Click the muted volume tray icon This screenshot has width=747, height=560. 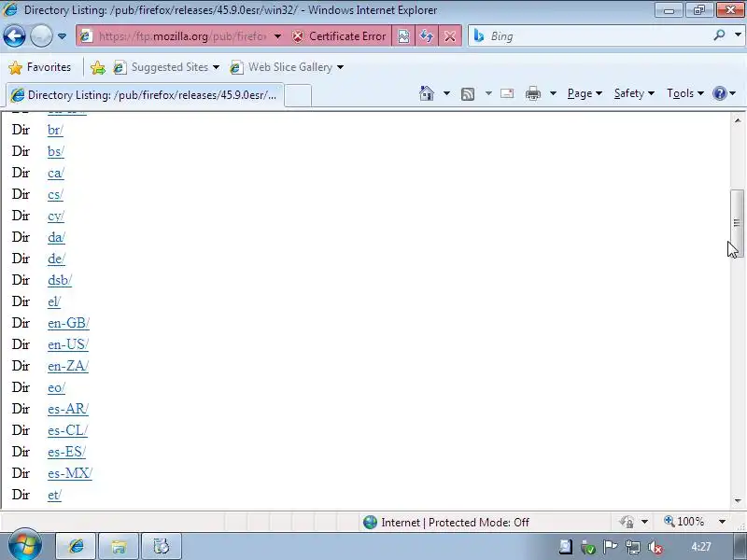tap(656, 548)
